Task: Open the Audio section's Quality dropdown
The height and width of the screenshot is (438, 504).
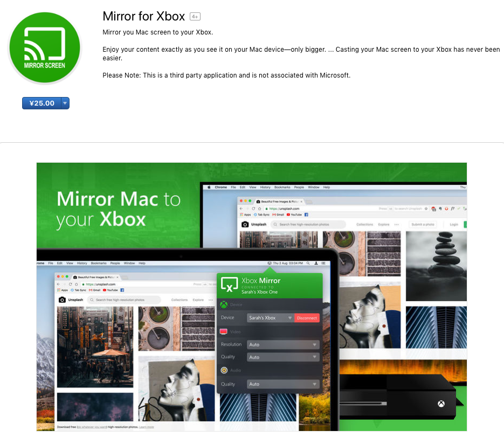Action: (x=283, y=384)
